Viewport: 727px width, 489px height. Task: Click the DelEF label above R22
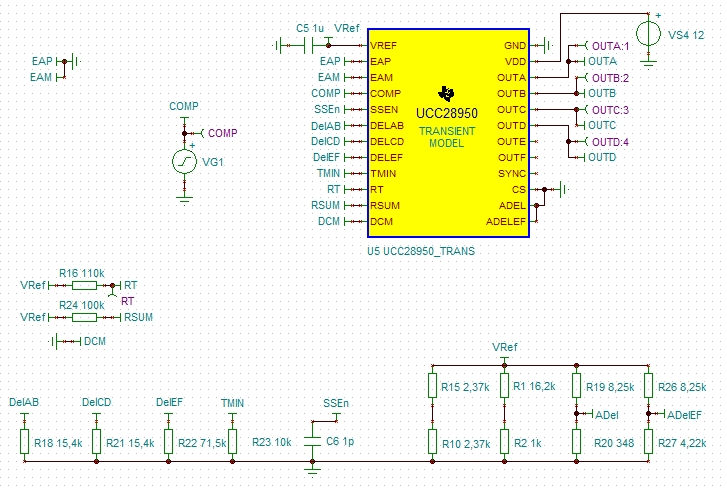coord(169,403)
